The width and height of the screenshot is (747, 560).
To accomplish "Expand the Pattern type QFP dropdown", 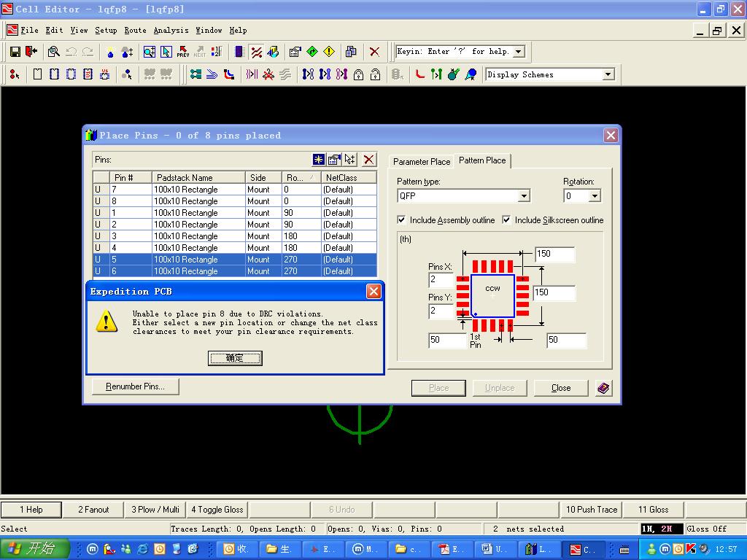I will pyautogui.click(x=523, y=196).
